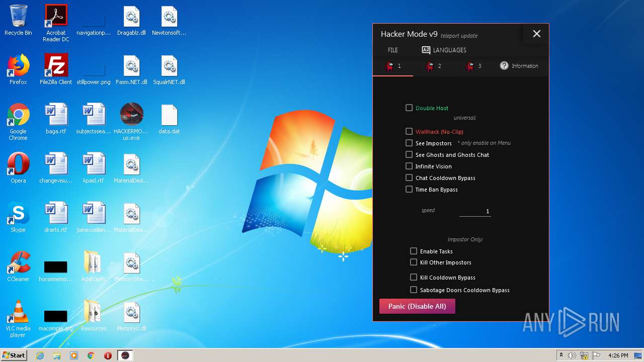Open the volume speaker tray icon
644x362 pixels.
tap(572, 355)
